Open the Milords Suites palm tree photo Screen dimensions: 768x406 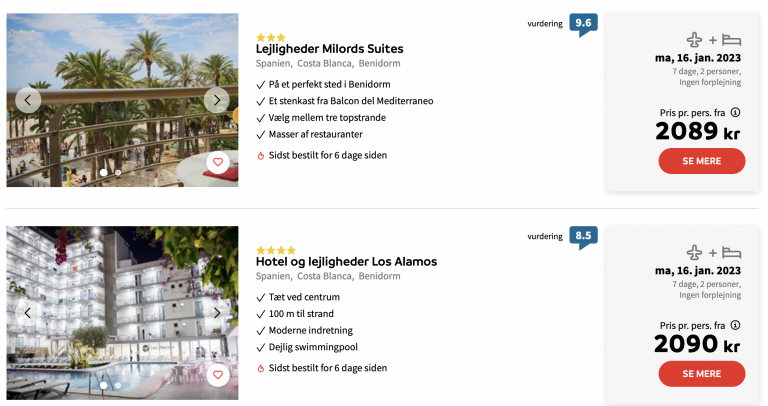pos(120,70)
